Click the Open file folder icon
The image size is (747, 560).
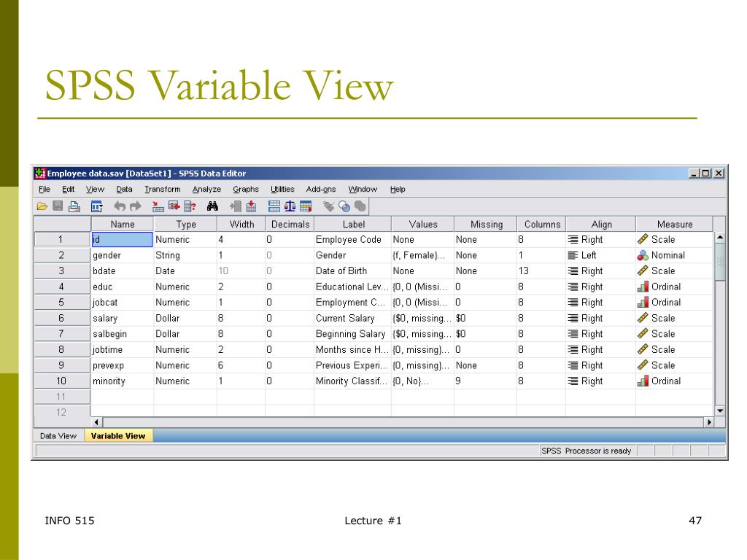42,206
